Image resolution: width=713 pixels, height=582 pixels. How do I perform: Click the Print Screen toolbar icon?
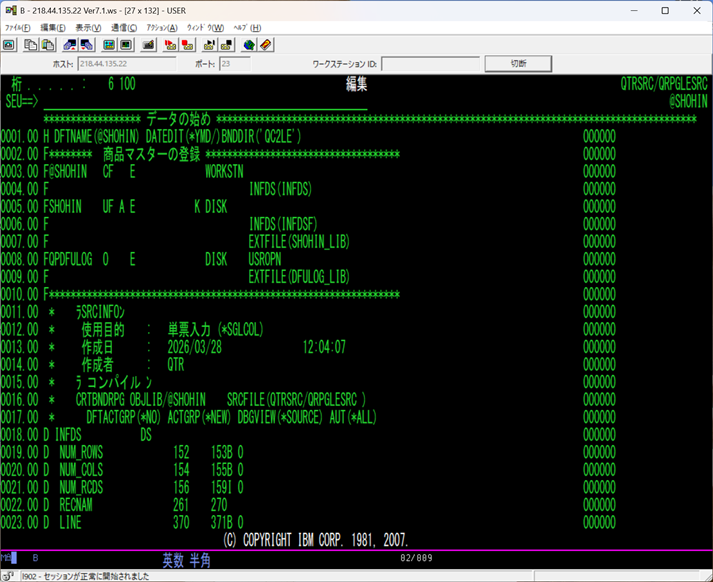coord(9,45)
